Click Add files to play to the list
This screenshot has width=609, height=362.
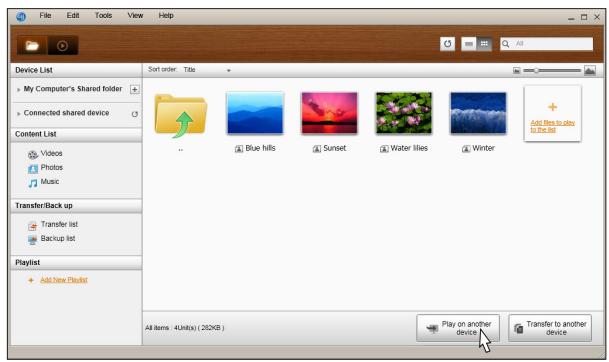coord(552,126)
